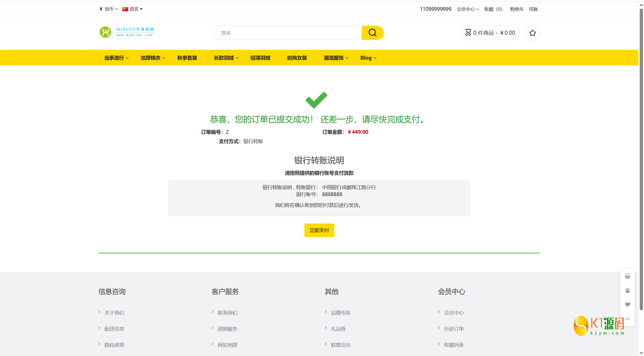Click the floating sidebar user account icon
Viewport: 644px width, 356px height.
627,290
